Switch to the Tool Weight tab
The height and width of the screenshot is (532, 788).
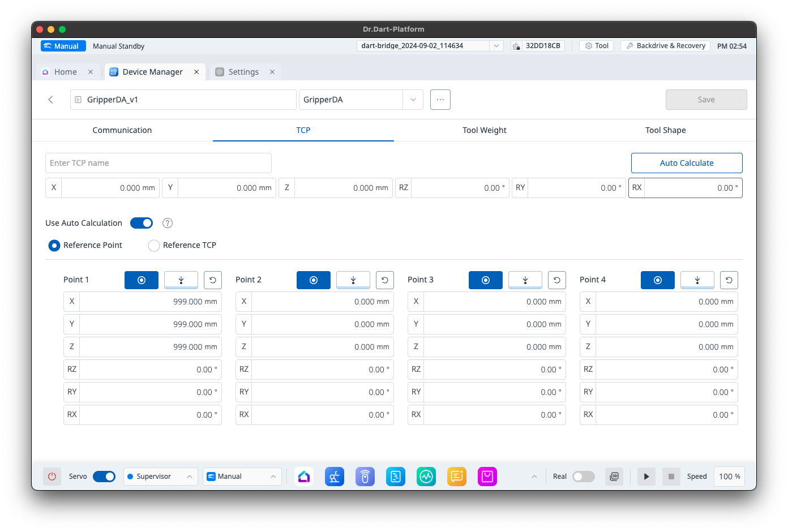coord(484,130)
